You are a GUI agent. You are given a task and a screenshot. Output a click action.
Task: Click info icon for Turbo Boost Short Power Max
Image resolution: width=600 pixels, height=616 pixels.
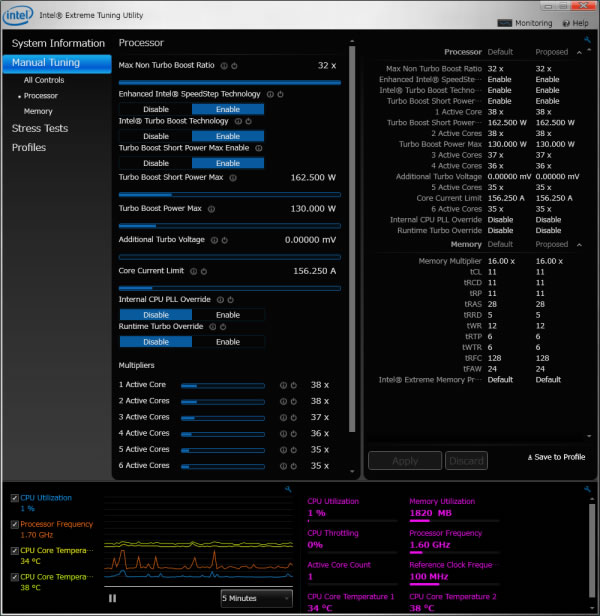[x=233, y=178]
